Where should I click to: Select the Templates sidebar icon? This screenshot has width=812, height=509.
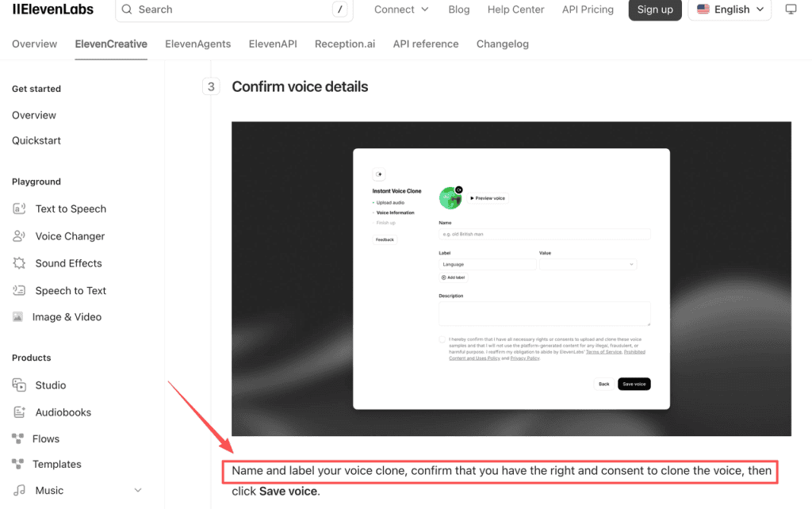point(17,464)
